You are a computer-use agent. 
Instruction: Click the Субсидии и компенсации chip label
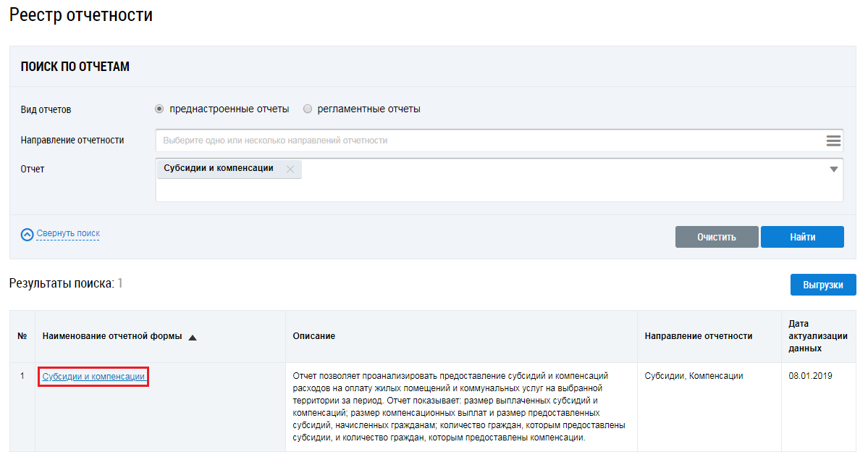click(219, 168)
